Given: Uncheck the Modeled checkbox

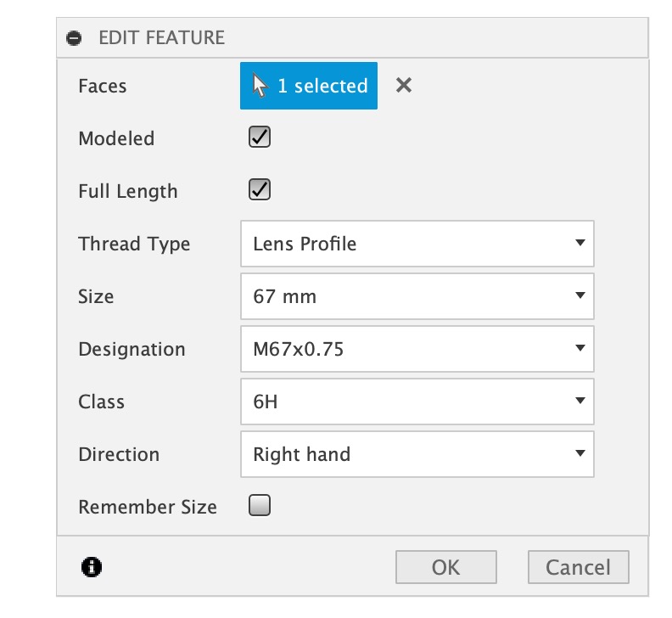Looking at the screenshot, I should 260,137.
